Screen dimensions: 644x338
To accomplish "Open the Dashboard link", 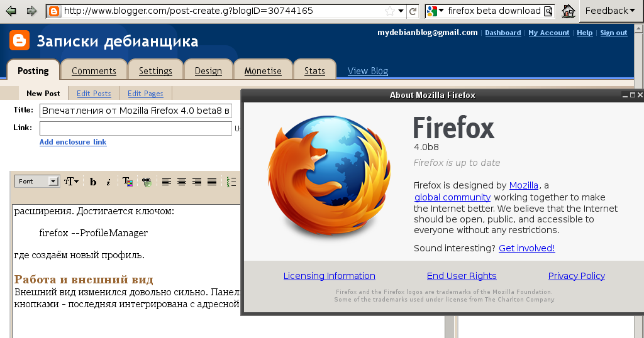I will tap(502, 33).
